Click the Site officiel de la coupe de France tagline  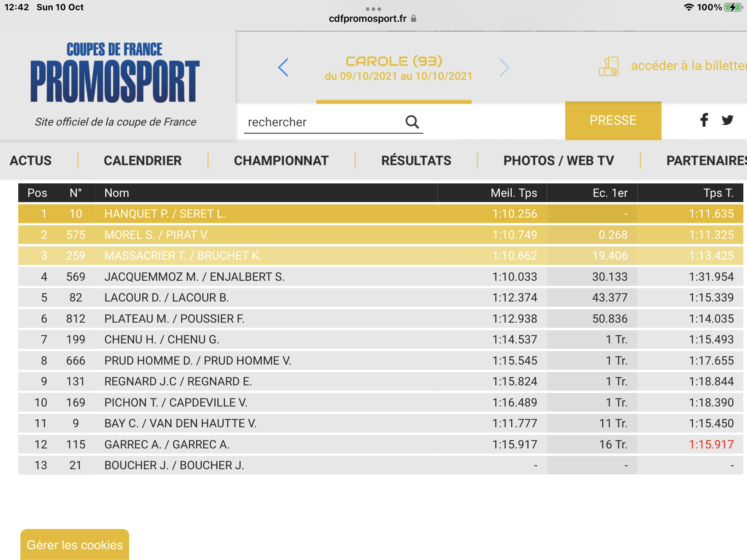pos(115,122)
